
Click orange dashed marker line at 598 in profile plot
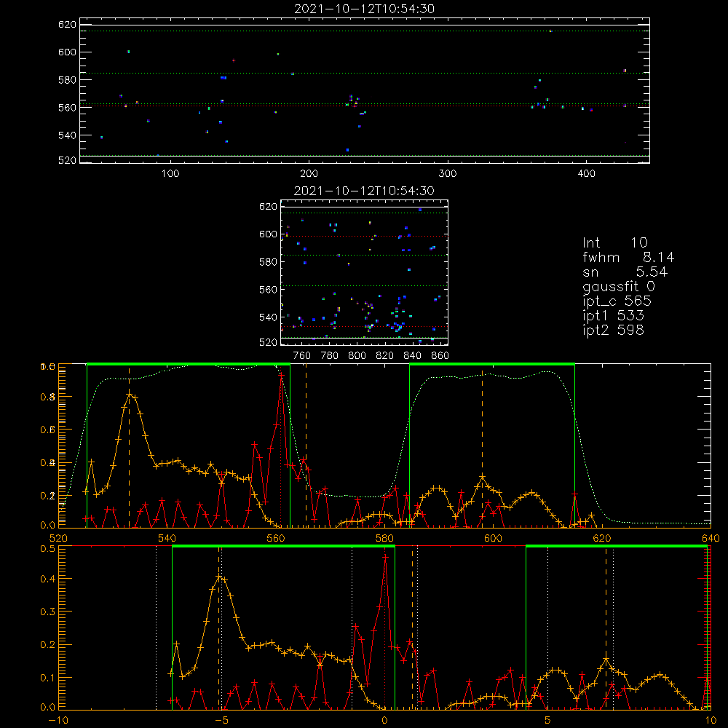(x=483, y=446)
